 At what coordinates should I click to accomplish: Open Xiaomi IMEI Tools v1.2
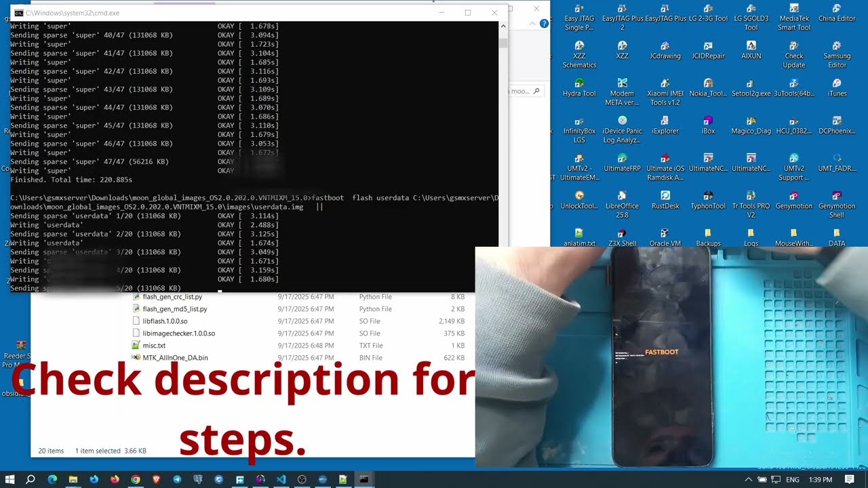665,92
